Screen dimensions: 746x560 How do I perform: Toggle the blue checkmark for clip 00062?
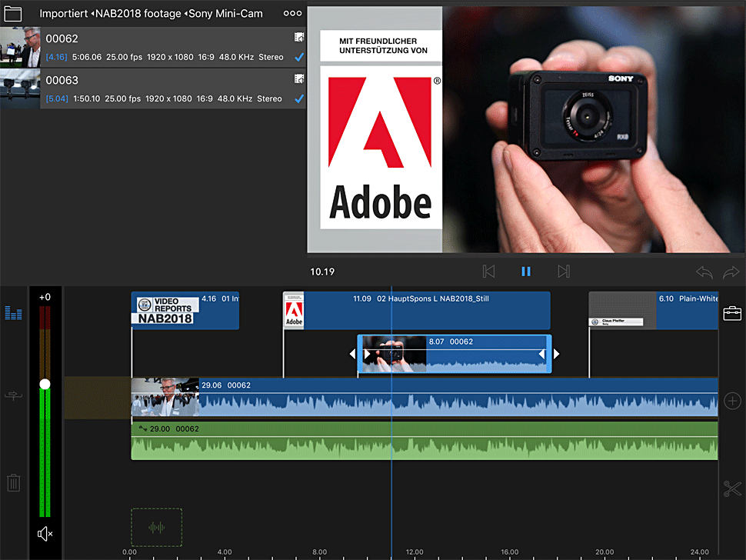298,57
